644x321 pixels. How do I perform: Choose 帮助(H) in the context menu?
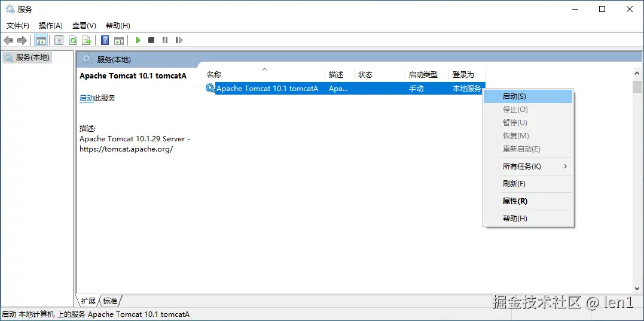coord(528,219)
